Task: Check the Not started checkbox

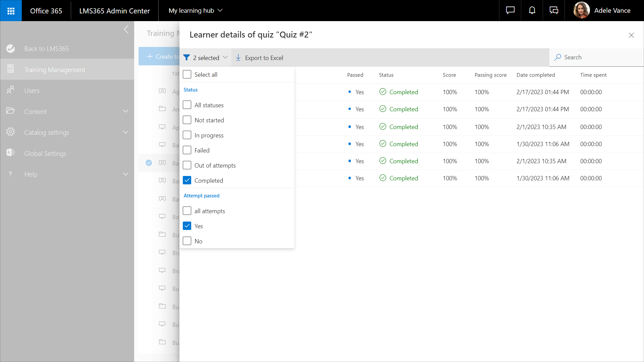Action: [x=187, y=120]
